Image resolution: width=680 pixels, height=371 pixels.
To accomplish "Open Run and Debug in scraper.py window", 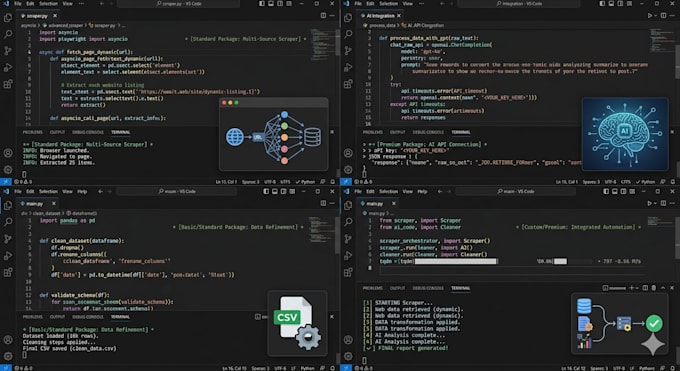I will point(8,67).
